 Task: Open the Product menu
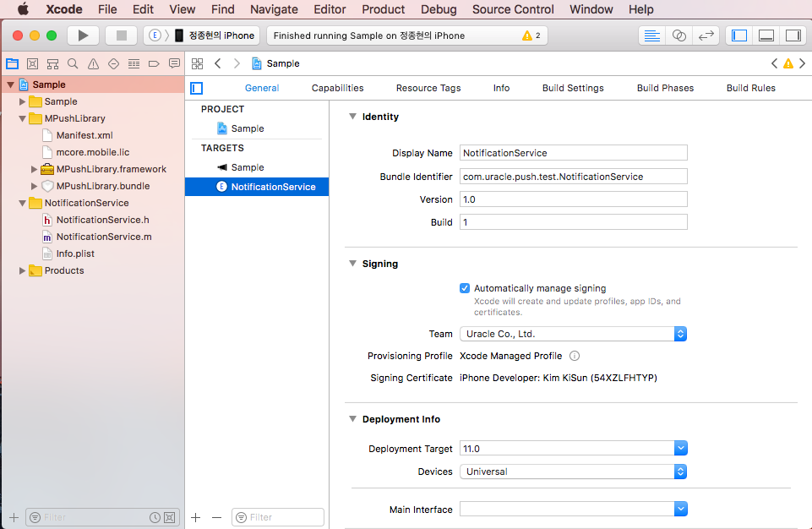click(x=384, y=9)
